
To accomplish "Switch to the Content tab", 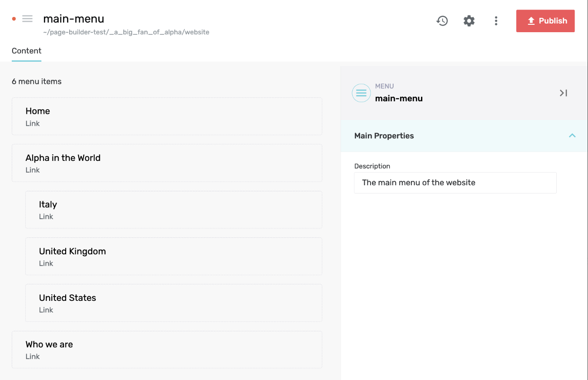I will tap(27, 51).
